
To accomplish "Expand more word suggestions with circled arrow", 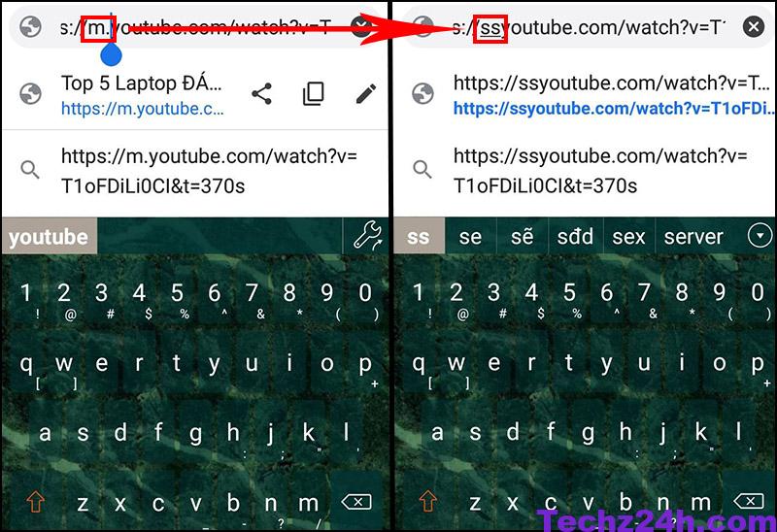I will pos(760,236).
